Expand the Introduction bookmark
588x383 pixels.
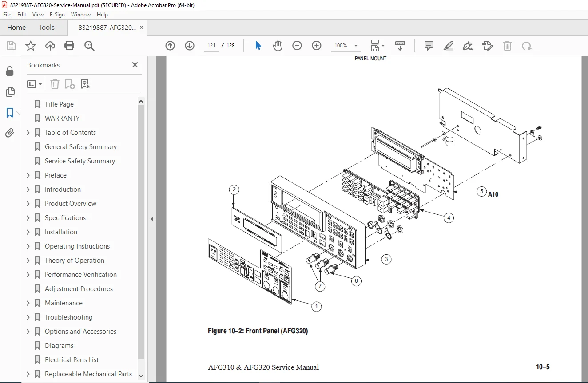coord(28,190)
